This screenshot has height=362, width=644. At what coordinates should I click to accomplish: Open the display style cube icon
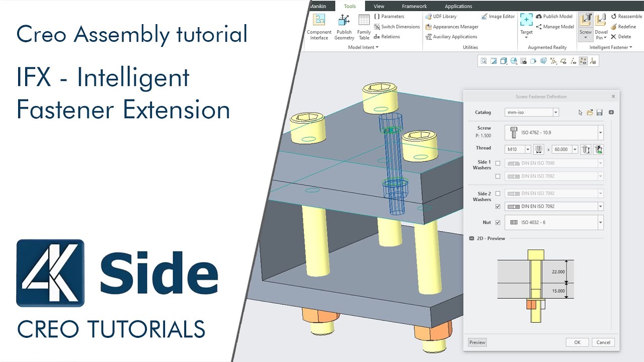504,61
